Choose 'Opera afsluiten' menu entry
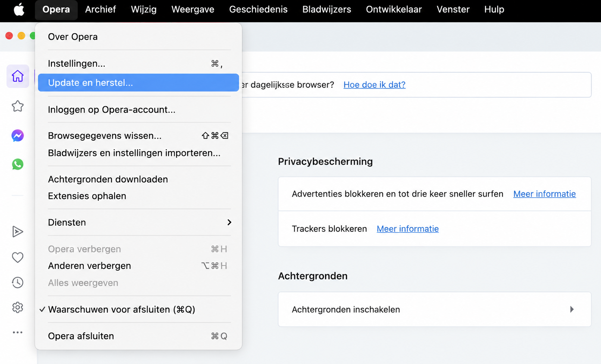The height and width of the screenshot is (364, 601). click(x=138, y=336)
